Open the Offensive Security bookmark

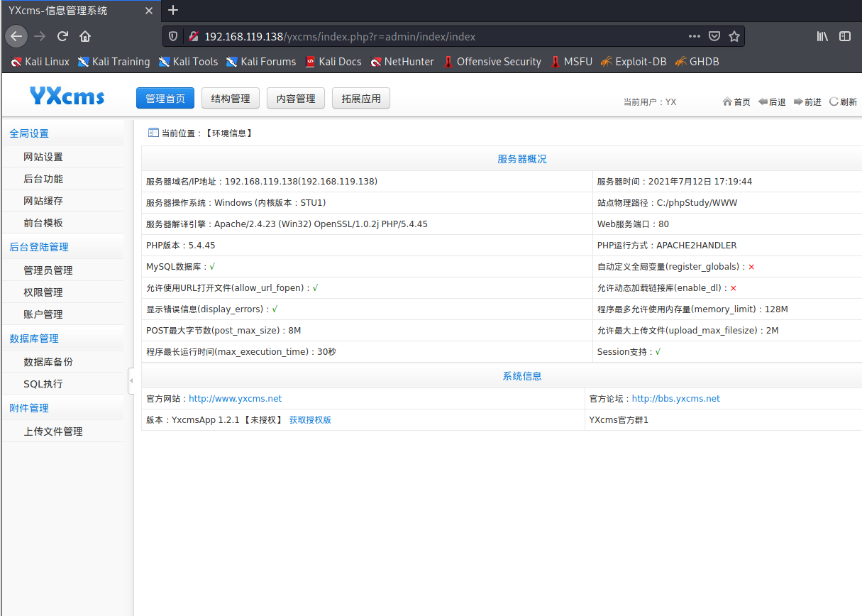pyautogui.click(x=492, y=62)
